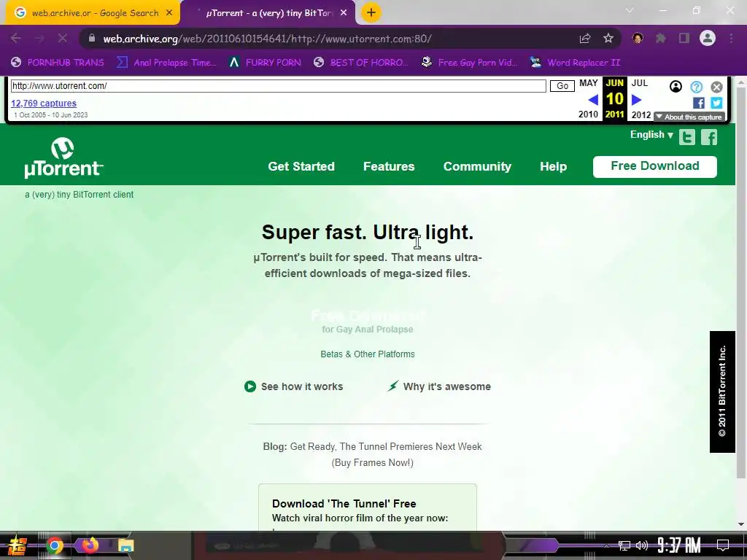
Task: Click the volume speaker tray icon
Action: point(642,545)
